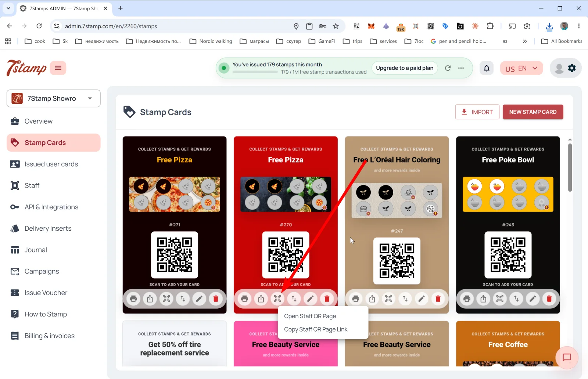Share the Free Pizza card #271

pos(150,299)
